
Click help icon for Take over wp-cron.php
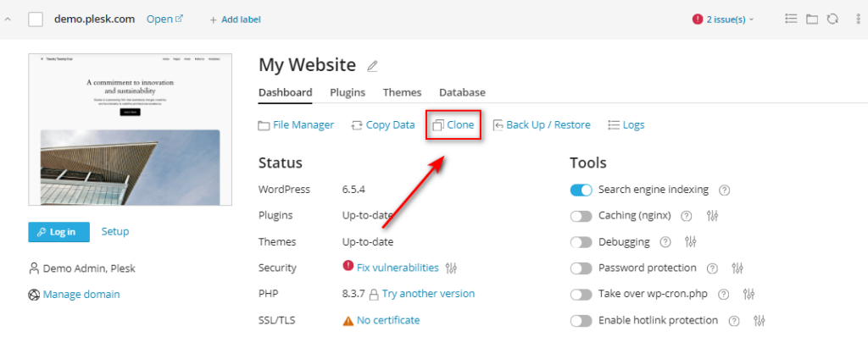[x=724, y=295]
